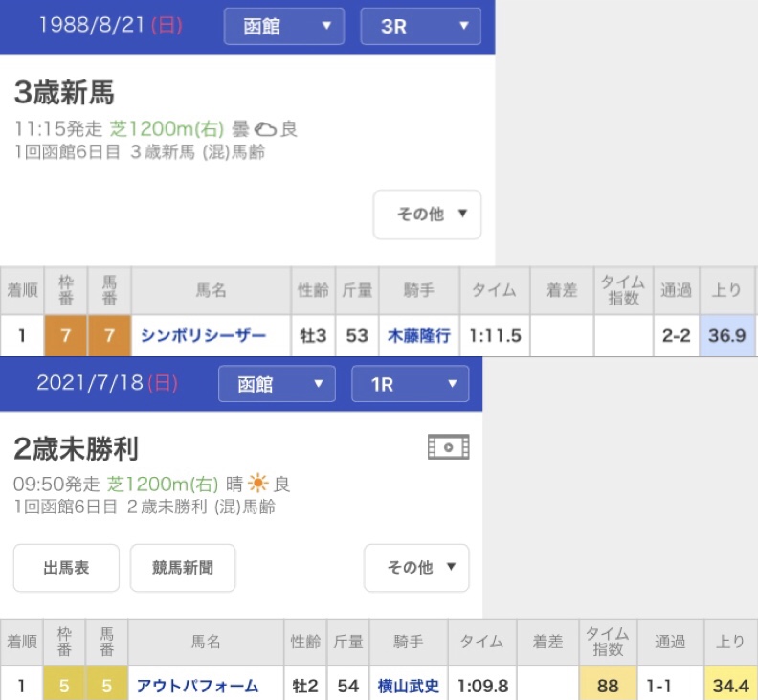Click the sunny weather icon for 2歳未勝利
The height and width of the screenshot is (700, 758).
(258, 484)
